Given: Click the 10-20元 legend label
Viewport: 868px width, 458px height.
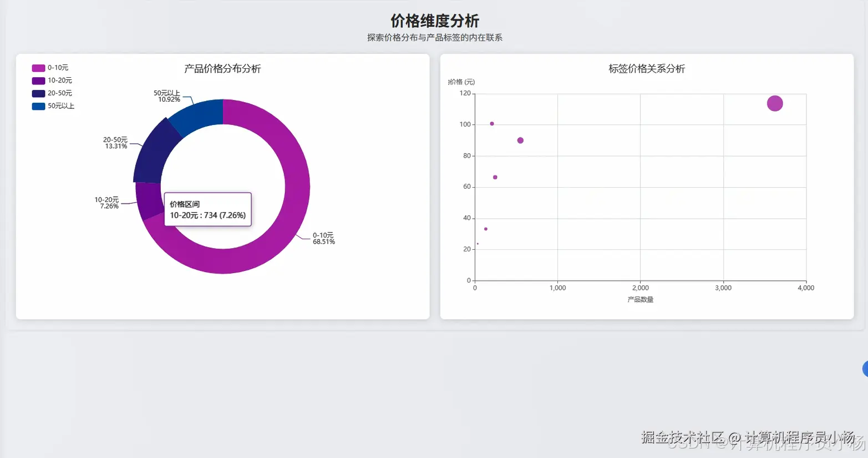Looking at the screenshot, I should click(x=60, y=80).
